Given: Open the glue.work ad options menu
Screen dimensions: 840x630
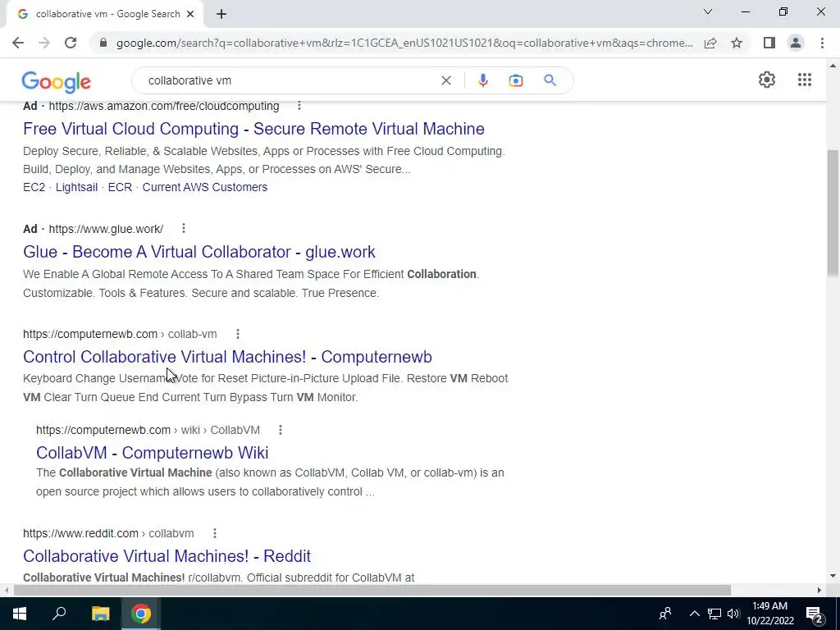Looking at the screenshot, I should (183, 229).
